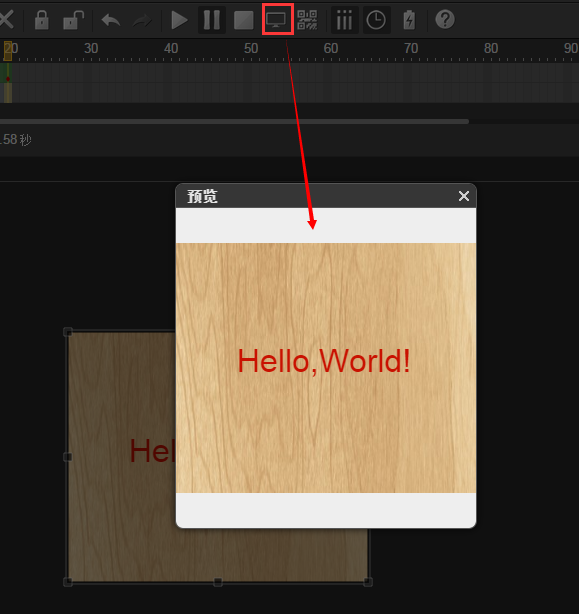Click the left-middle handle of canvas image
The height and width of the screenshot is (614, 579).
(68, 457)
